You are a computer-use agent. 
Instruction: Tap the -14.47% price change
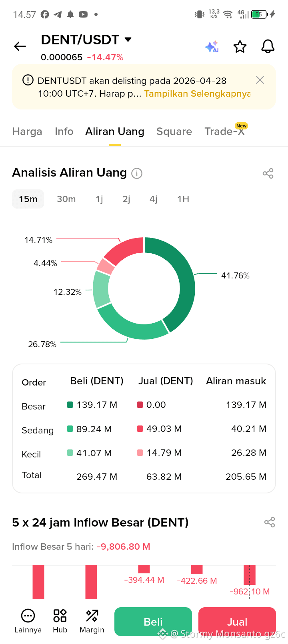[105, 57]
